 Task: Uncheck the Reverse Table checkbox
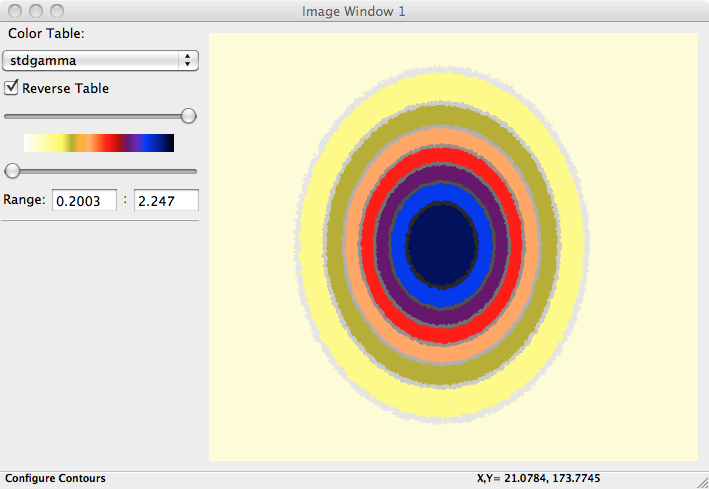click(12, 88)
